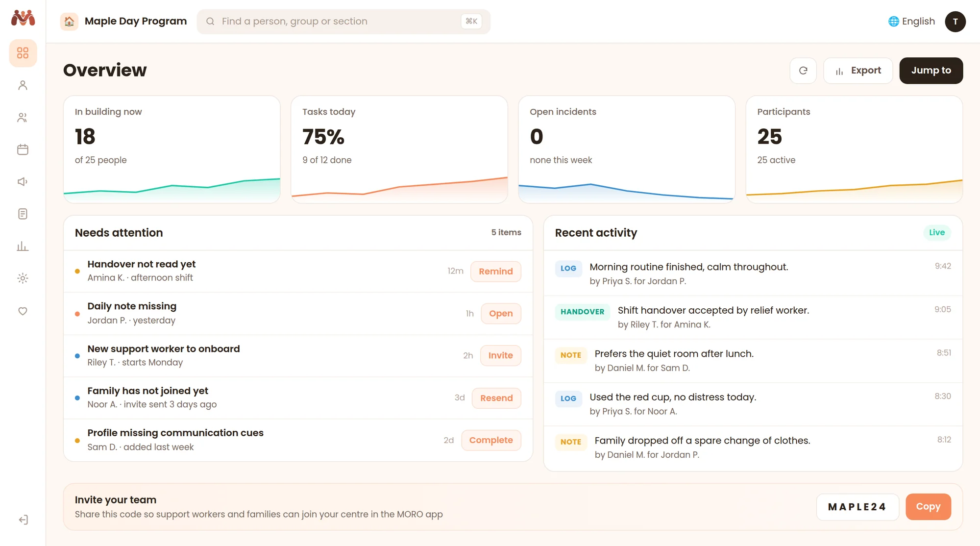Click the NOTE tag at 8:51
The image size is (980, 546).
tap(571, 355)
